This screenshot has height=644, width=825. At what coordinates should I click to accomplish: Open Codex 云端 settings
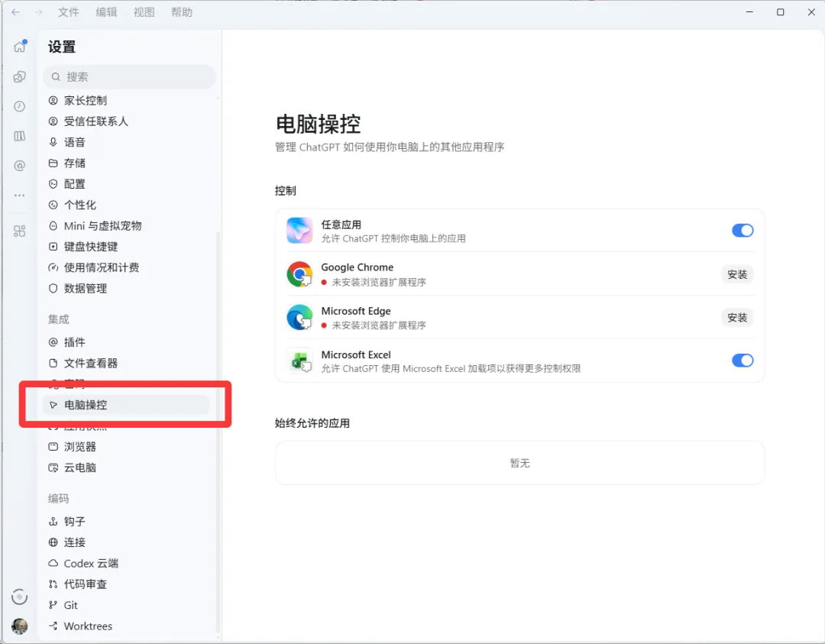(x=126, y=564)
